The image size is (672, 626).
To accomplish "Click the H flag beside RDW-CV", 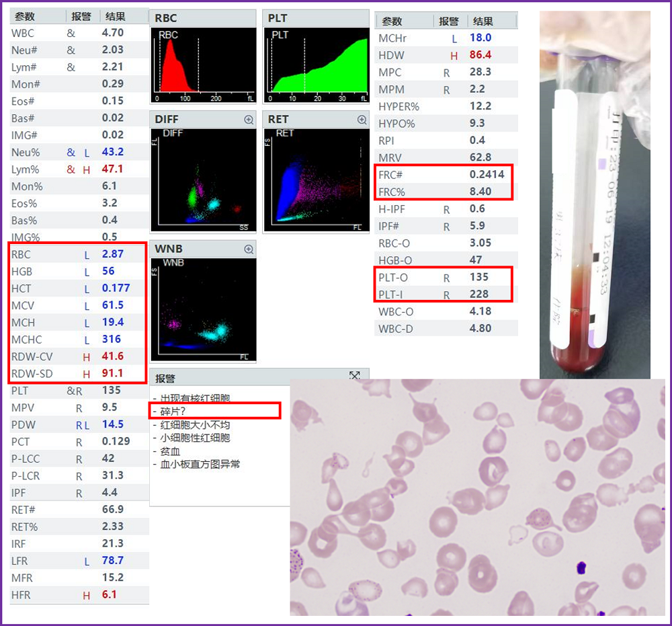I will [x=86, y=356].
